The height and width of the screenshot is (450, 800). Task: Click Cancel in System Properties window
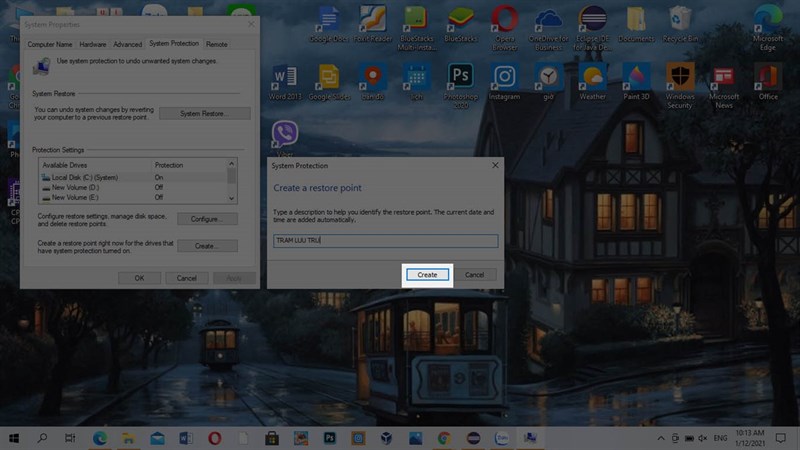tap(187, 278)
